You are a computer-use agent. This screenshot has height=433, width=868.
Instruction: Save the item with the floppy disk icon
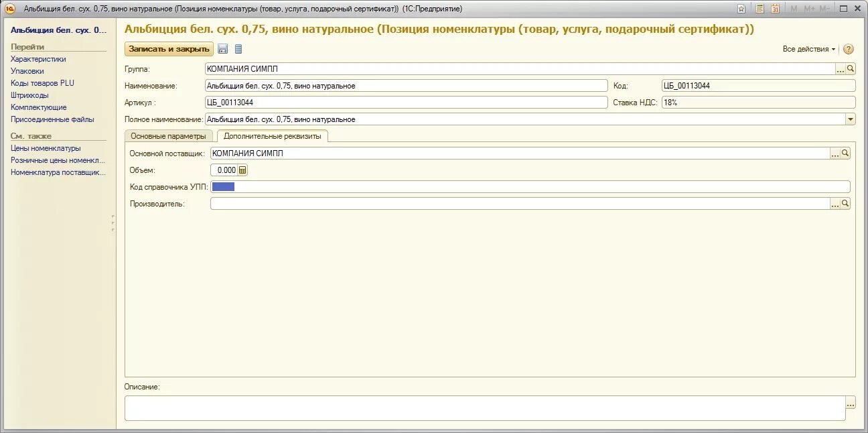223,49
